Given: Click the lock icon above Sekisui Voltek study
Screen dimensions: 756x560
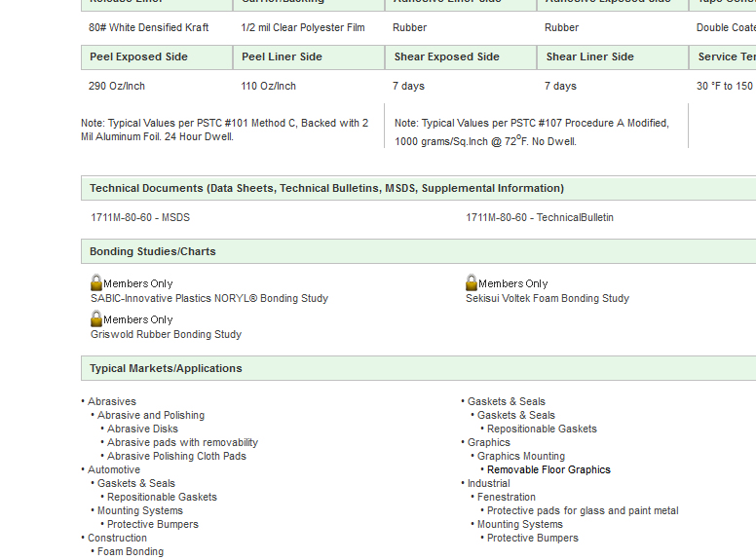Looking at the screenshot, I should (x=472, y=282).
